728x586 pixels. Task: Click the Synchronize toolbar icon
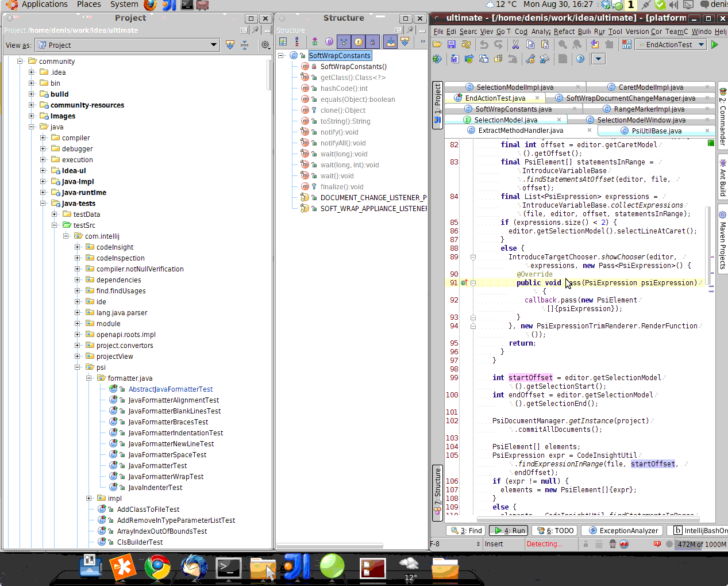click(x=466, y=44)
